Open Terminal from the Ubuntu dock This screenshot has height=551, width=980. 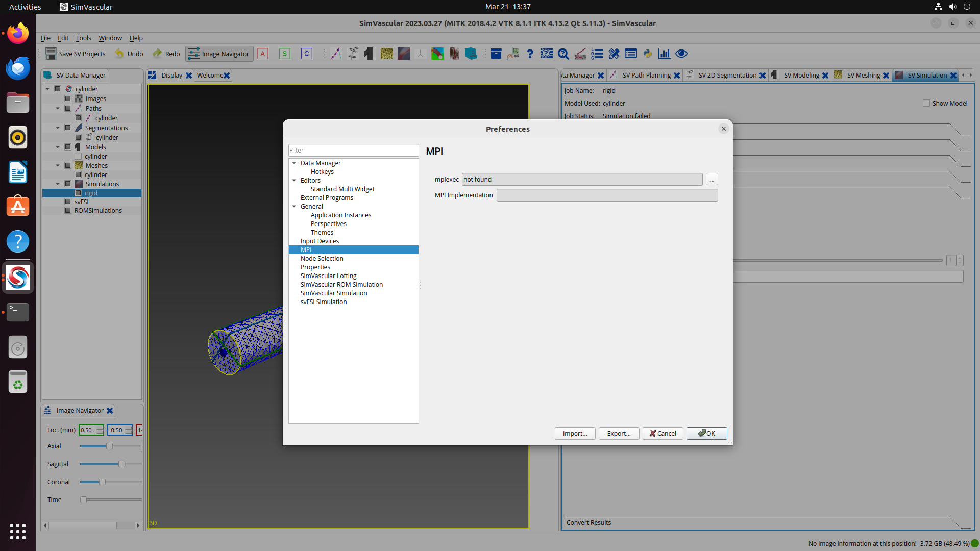pyautogui.click(x=18, y=312)
